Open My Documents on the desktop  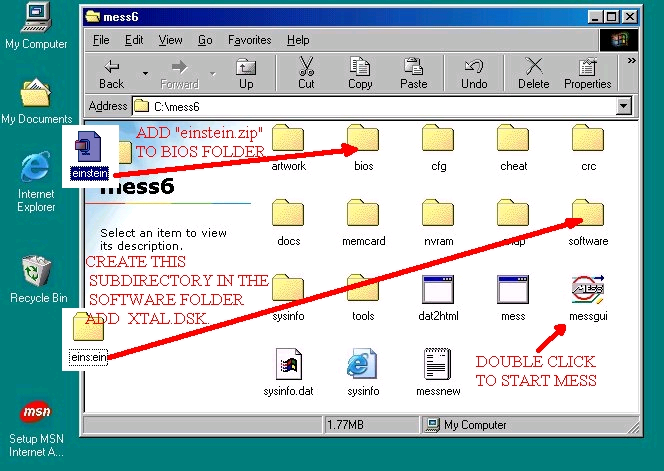coord(36,101)
